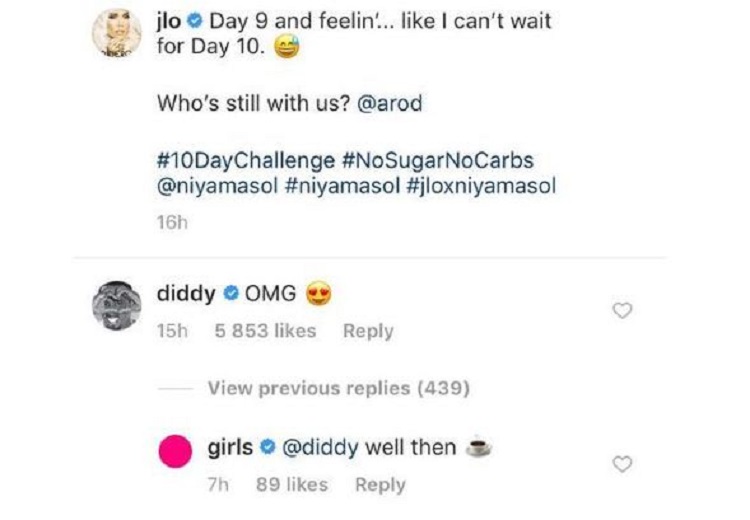This screenshot has width=750, height=520.
Task: Tap the heart beside girls' reply
Action: (x=622, y=464)
